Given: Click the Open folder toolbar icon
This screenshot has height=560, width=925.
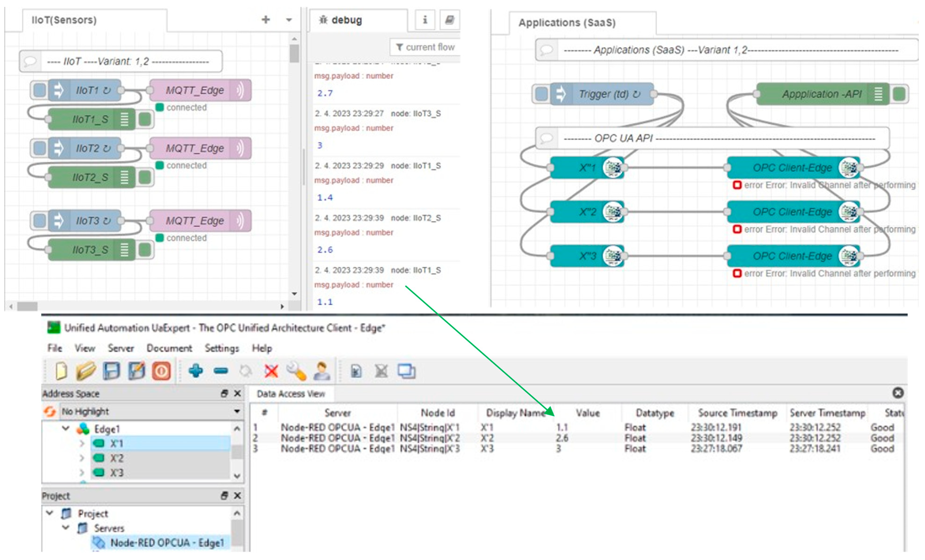Looking at the screenshot, I should (86, 371).
